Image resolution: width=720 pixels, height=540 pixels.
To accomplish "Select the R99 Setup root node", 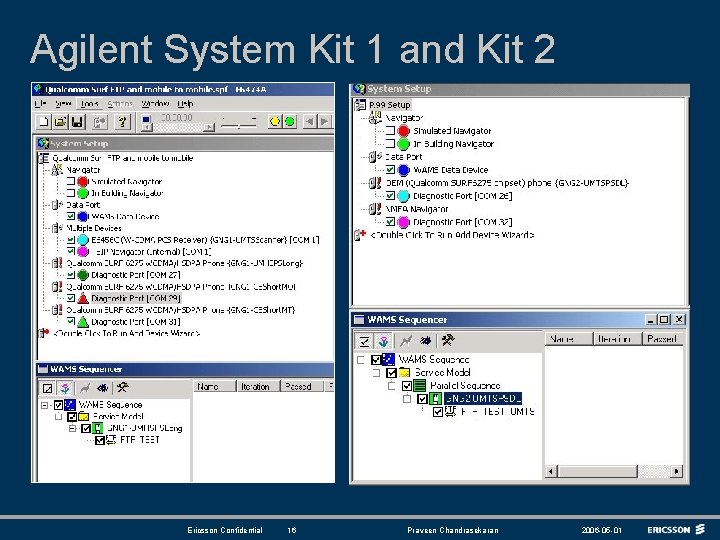I will (x=389, y=105).
